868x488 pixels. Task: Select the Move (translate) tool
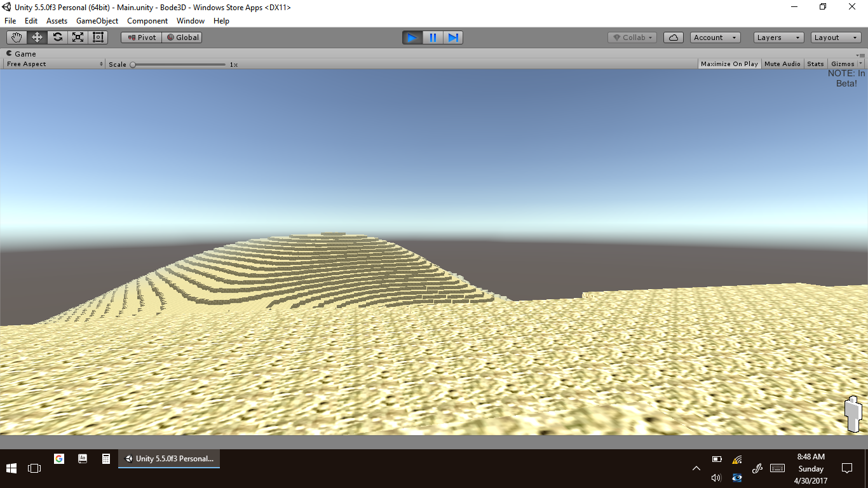click(37, 37)
